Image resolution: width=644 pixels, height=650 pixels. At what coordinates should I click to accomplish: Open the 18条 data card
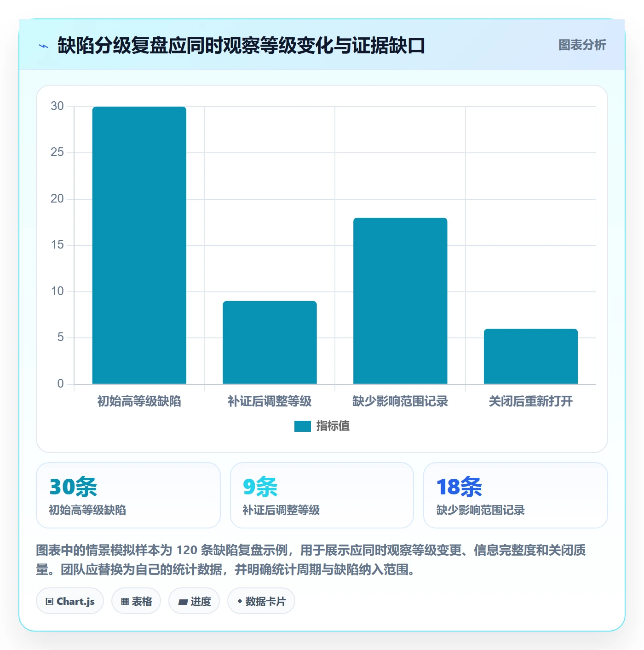[x=516, y=495]
